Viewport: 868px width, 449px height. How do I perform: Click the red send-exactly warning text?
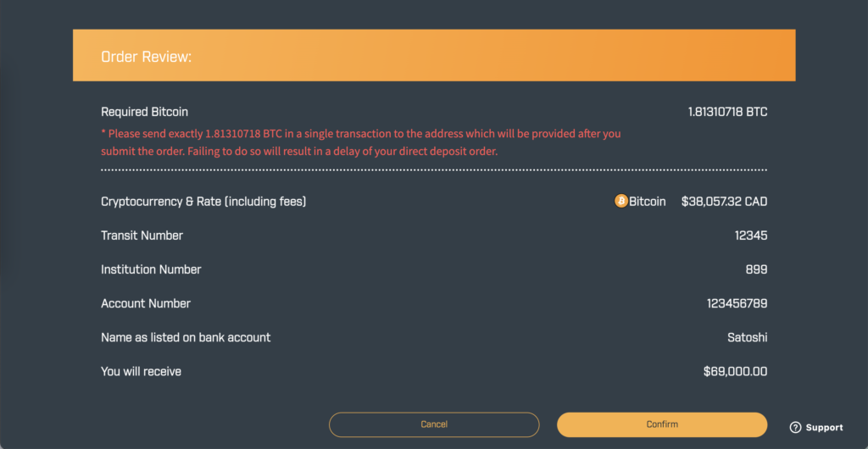click(x=361, y=142)
